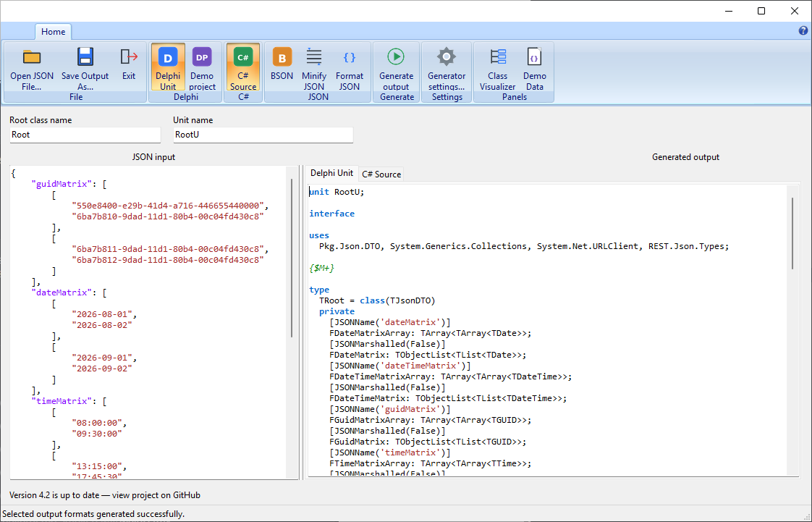Click the generated output vertical scrollbar
The width and height of the screenshot is (812, 522).
point(792,233)
